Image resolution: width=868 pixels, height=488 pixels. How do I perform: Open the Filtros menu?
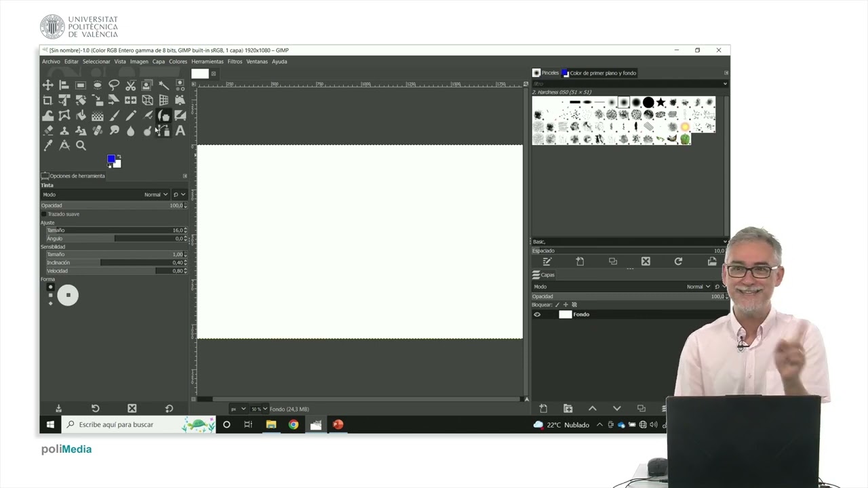pos(235,61)
